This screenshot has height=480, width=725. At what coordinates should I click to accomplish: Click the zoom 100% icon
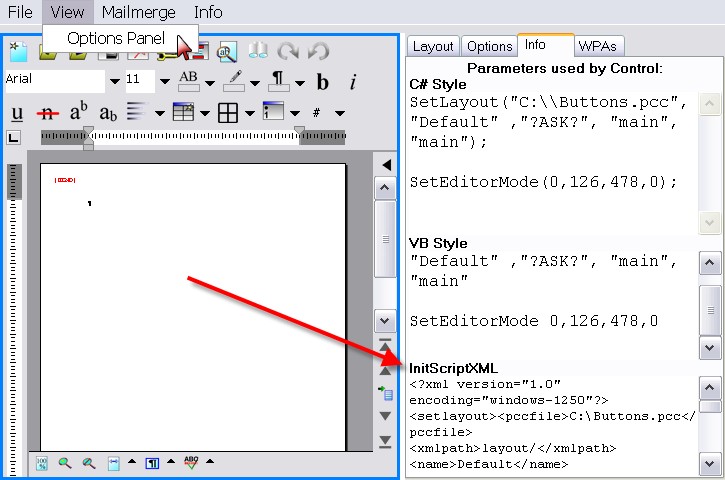click(x=42, y=463)
